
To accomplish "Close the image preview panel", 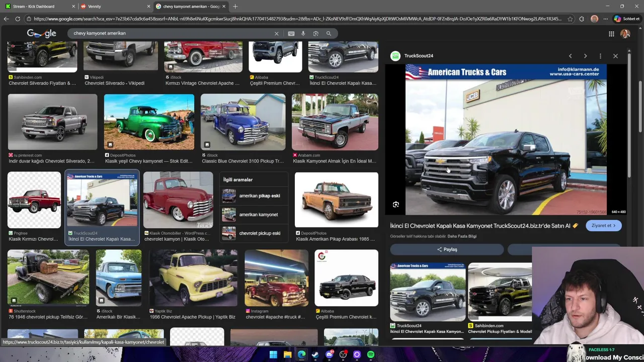I will [615, 56].
